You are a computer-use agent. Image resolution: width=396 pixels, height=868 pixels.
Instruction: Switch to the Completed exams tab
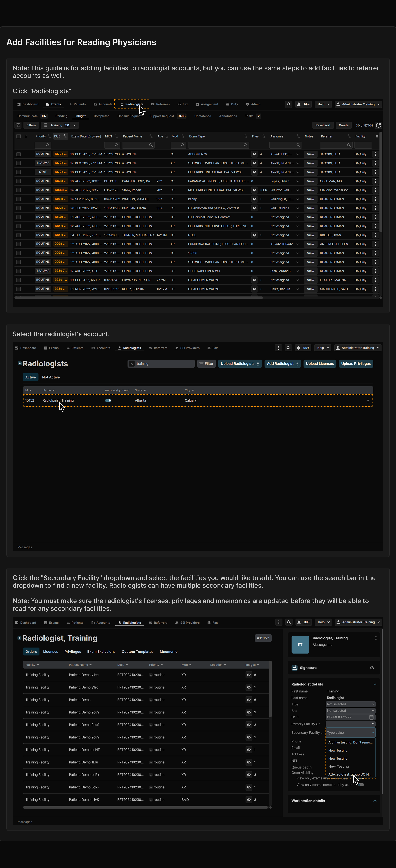click(101, 116)
